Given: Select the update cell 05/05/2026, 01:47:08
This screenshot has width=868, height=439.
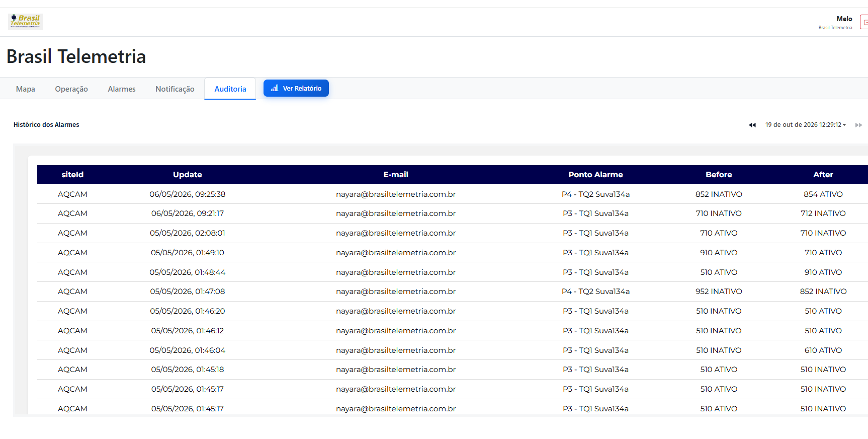Looking at the screenshot, I should 188,291.
